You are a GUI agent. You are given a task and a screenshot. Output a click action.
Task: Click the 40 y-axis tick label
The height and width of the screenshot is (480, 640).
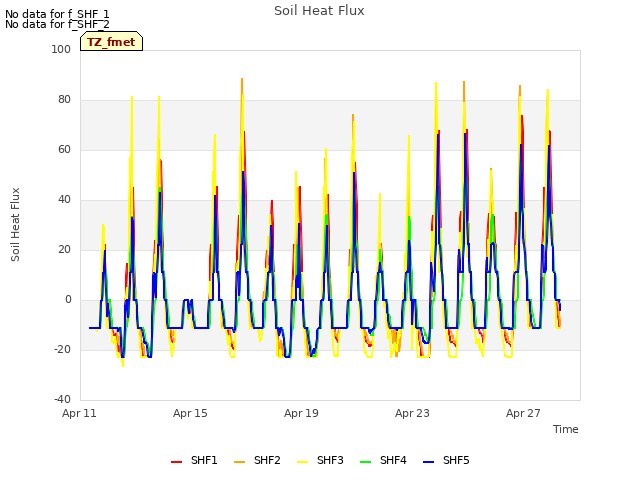click(x=64, y=200)
